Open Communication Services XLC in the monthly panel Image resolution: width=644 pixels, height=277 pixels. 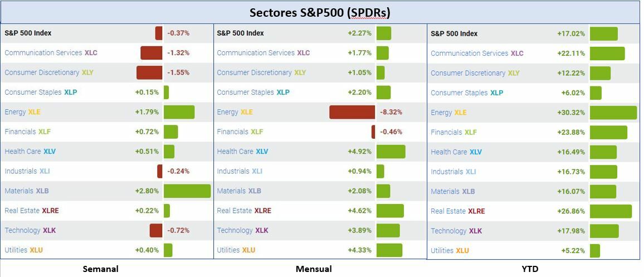pyautogui.click(x=263, y=53)
